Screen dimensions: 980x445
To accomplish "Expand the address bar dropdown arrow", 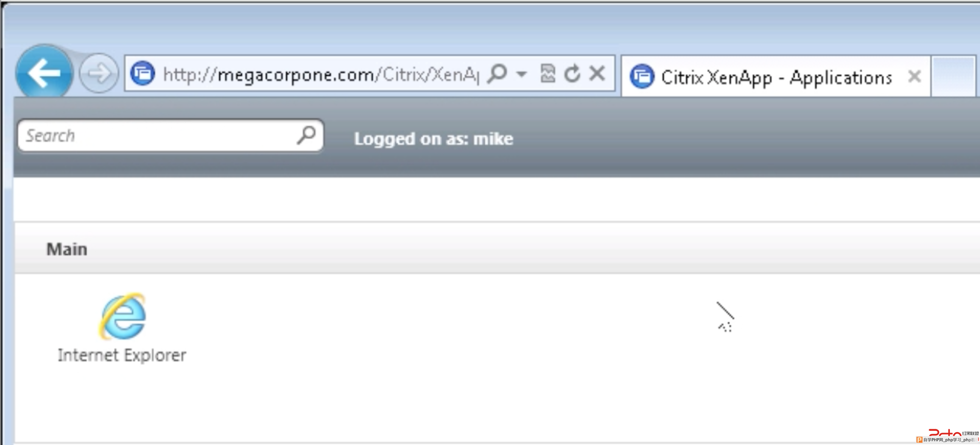I will pos(520,74).
